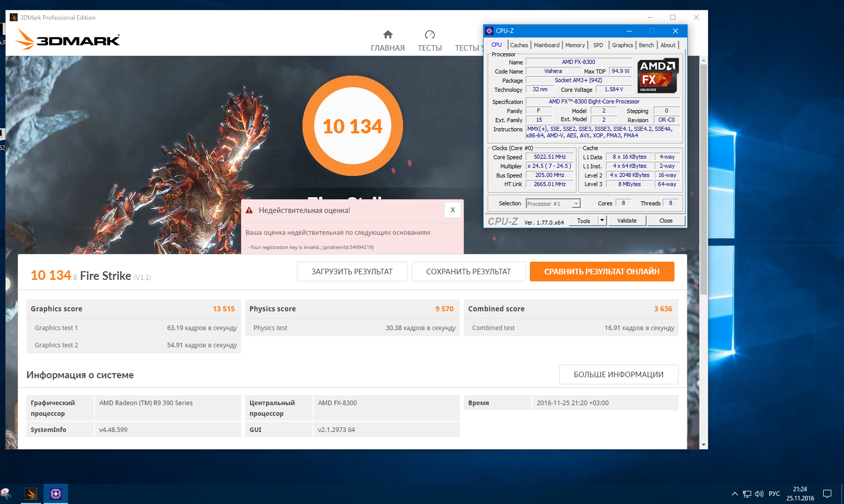Open the About tab in CPU-Z
The image size is (844, 504).
click(x=668, y=45)
